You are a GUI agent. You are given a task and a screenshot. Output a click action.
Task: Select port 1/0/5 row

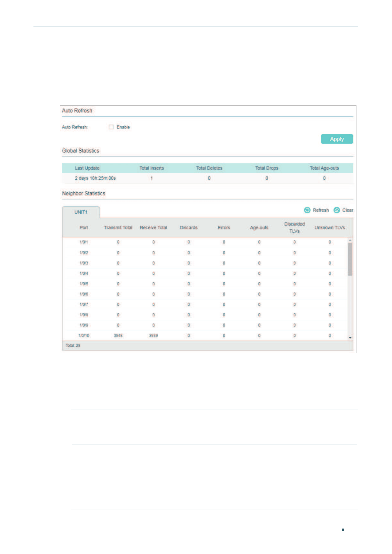[x=205, y=284]
